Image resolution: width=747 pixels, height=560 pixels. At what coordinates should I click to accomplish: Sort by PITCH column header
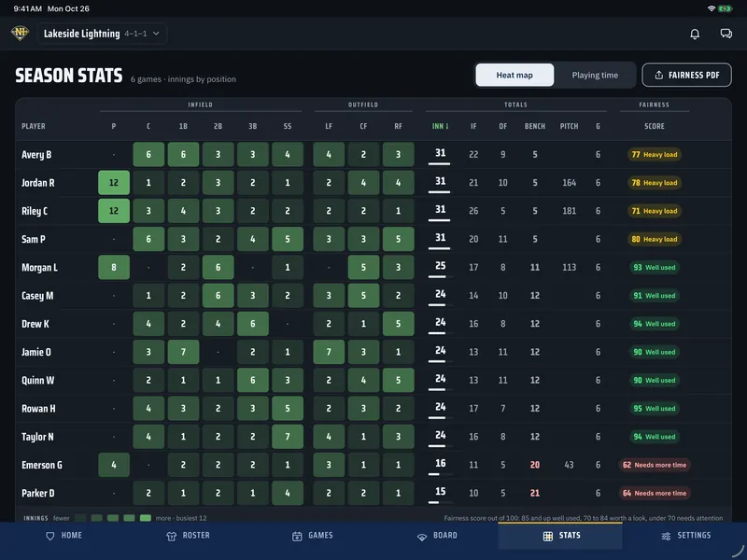click(569, 126)
